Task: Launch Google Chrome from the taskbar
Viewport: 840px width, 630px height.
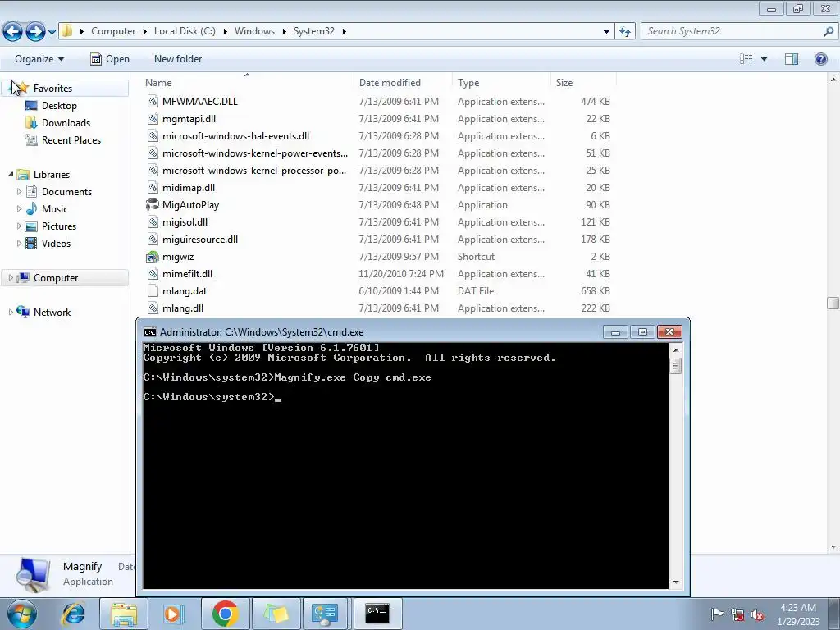Action: tap(225, 614)
